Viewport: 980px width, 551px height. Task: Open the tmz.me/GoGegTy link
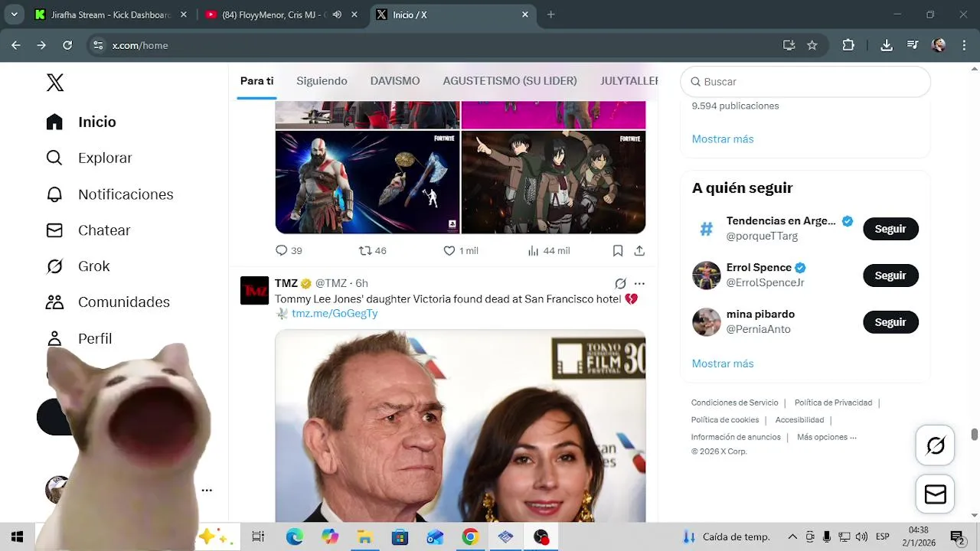[x=335, y=313]
